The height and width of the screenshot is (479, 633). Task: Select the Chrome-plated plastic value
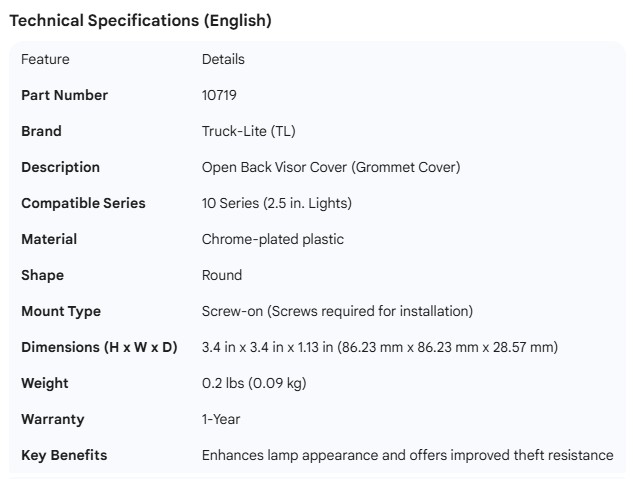(272, 239)
